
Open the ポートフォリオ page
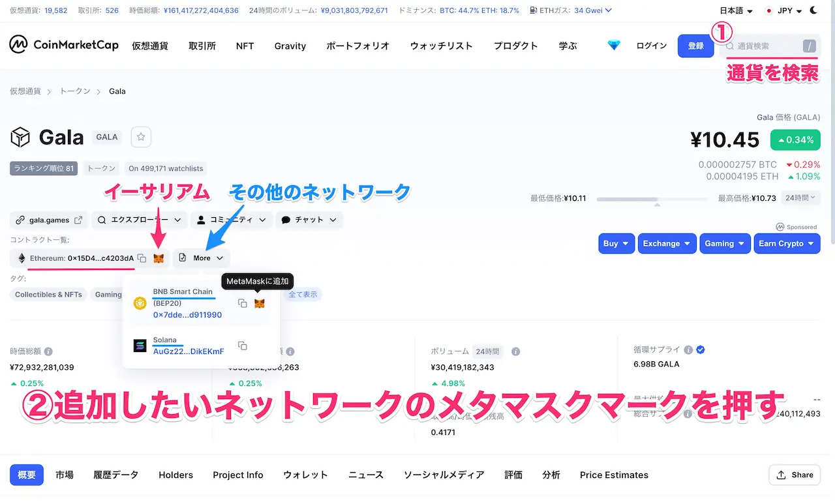pos(357,46)
